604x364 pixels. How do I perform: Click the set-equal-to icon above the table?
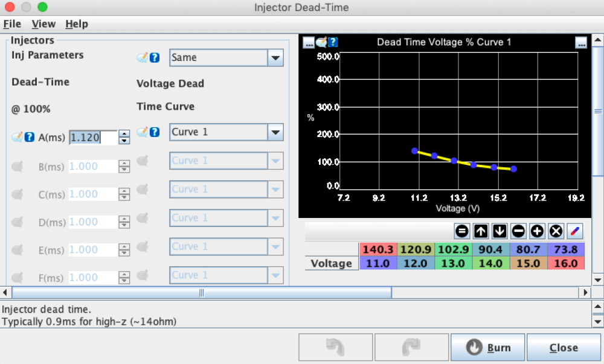click(462, 231)
